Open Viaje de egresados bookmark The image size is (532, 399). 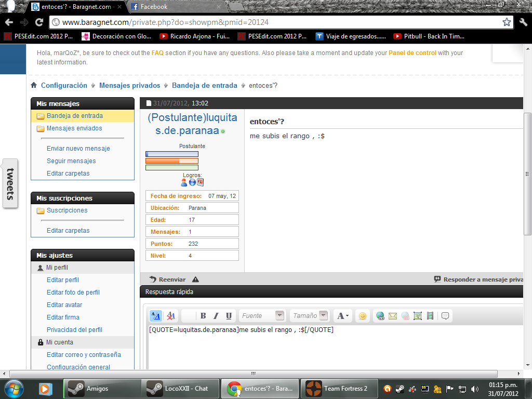coord(351,36)
